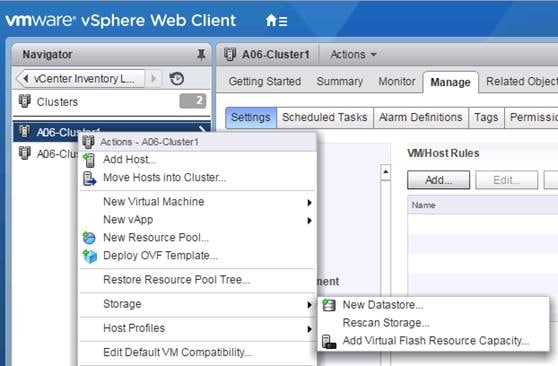Image resolution: width=558 pixels, height=366 pixels.
Task: Expand the New Virtual Machine submenu arrow
Action: tap(309, 203)
